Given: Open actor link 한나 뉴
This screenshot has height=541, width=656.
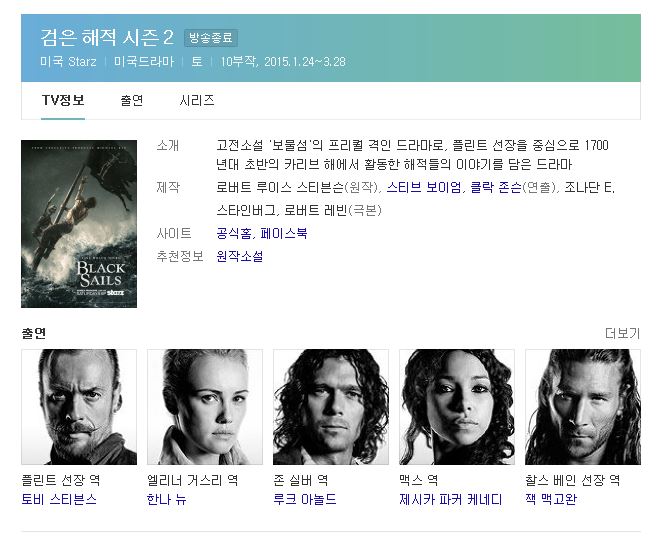Looking at the screenshot, I should tap(167, 499).
